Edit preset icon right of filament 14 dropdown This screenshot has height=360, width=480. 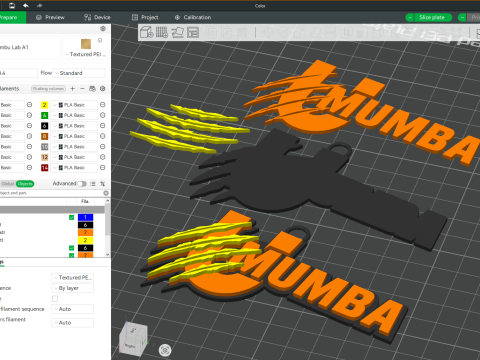coord(103,168)
